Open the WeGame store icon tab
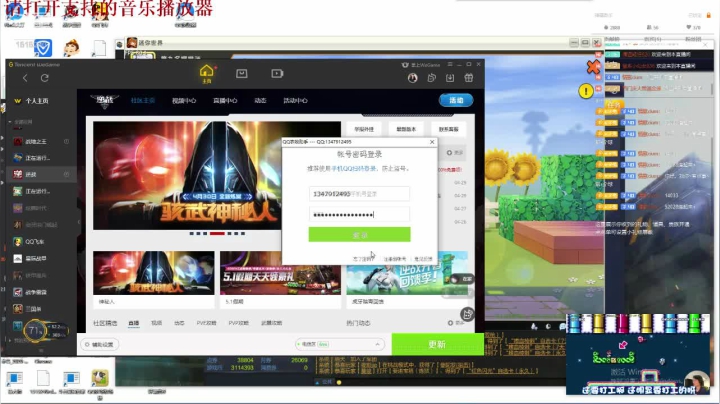The image size is (720, 404). pyautogui.click(x=242, y=73)
